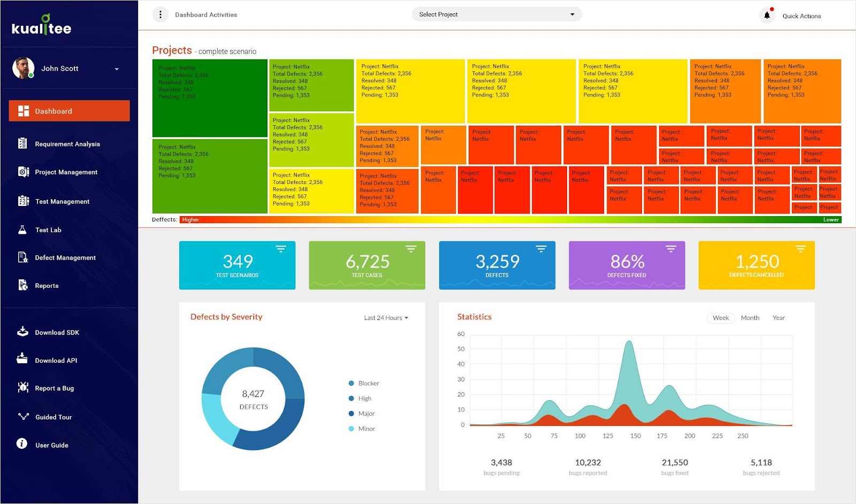
Task: Open filter icon on Test Cases card
Action: (x=411, y=249)
